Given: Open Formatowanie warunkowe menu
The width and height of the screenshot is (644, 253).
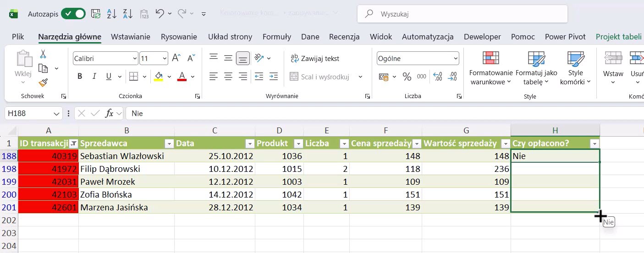Looking at the screenshot, I should click(490, 68).
